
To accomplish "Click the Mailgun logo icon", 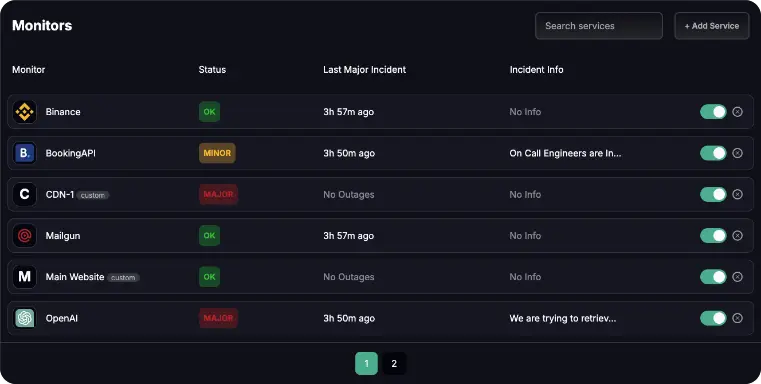I will 24,235.
